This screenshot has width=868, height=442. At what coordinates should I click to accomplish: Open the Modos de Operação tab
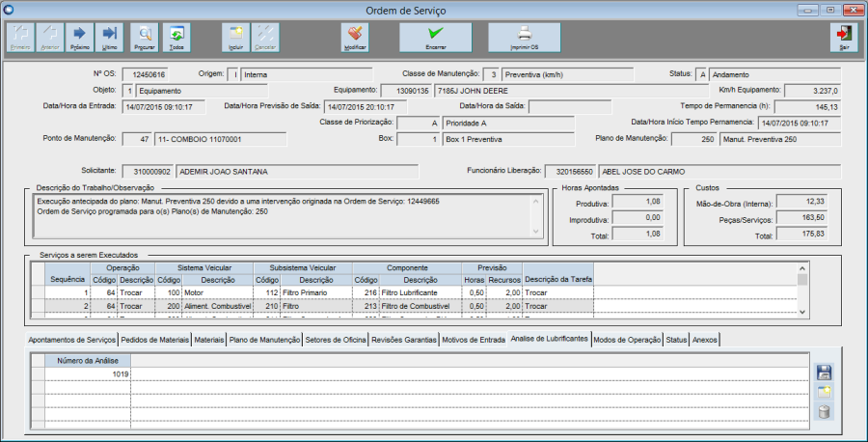tap(627, 340)
